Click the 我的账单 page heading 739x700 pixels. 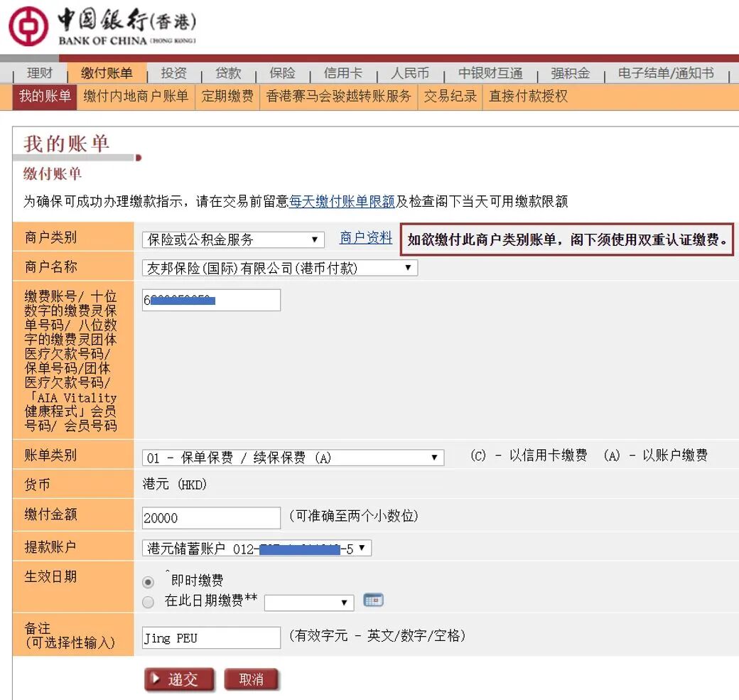[x=67, y=144]
